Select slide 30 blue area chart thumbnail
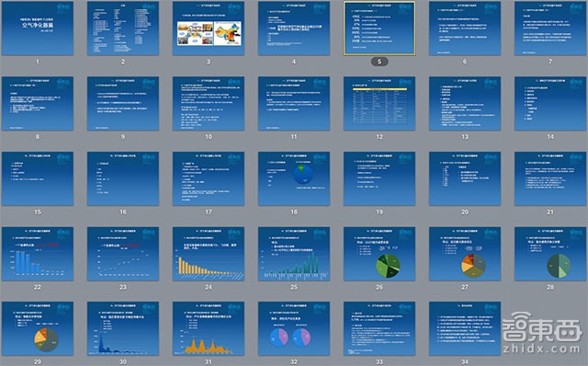Image resolution: width=588 pixels, height=366 pixels. pos(123,329)
